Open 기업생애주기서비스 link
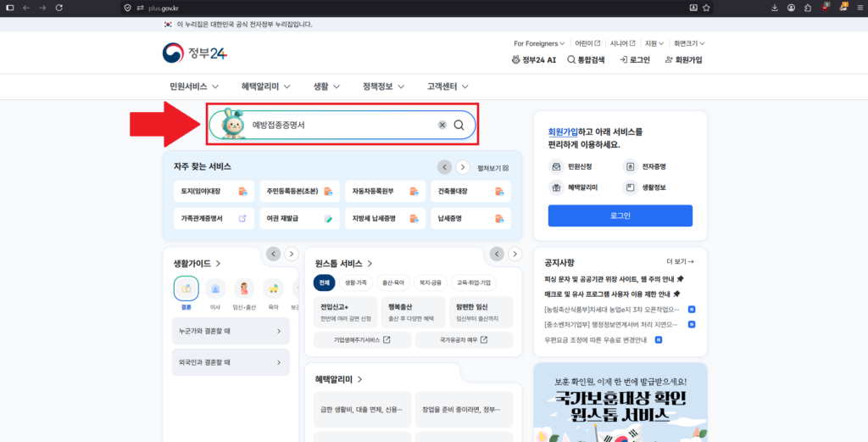The width and height of the screenshot is (868, 442). (362, 340)
